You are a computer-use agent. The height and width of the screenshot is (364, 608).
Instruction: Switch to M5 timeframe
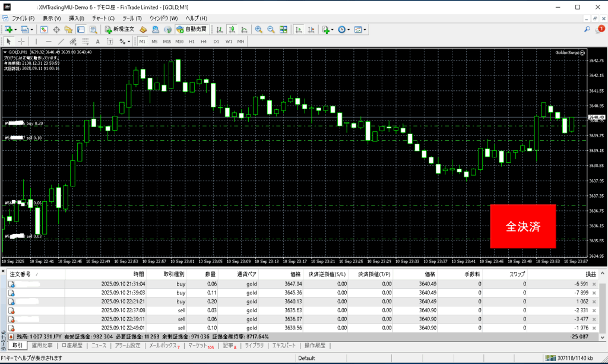pyautogui.click(x=154, y=42)
